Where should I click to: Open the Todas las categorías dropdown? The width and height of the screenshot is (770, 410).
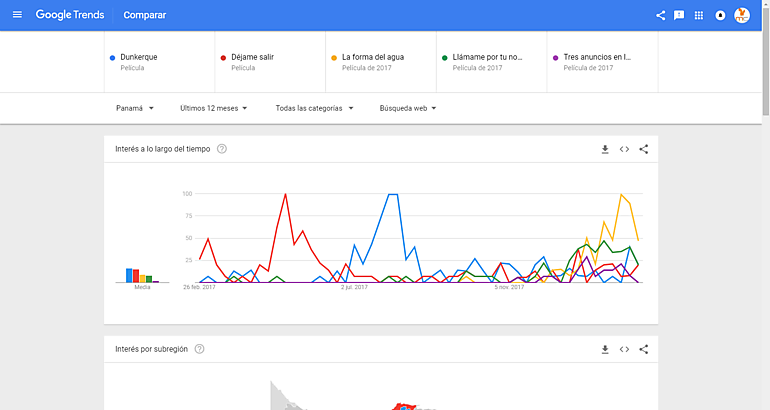click(314, 108)
